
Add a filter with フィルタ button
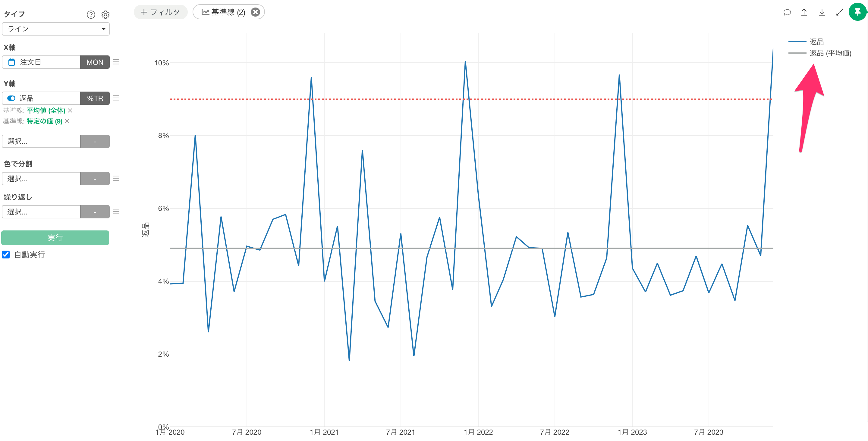click(160, 12)
